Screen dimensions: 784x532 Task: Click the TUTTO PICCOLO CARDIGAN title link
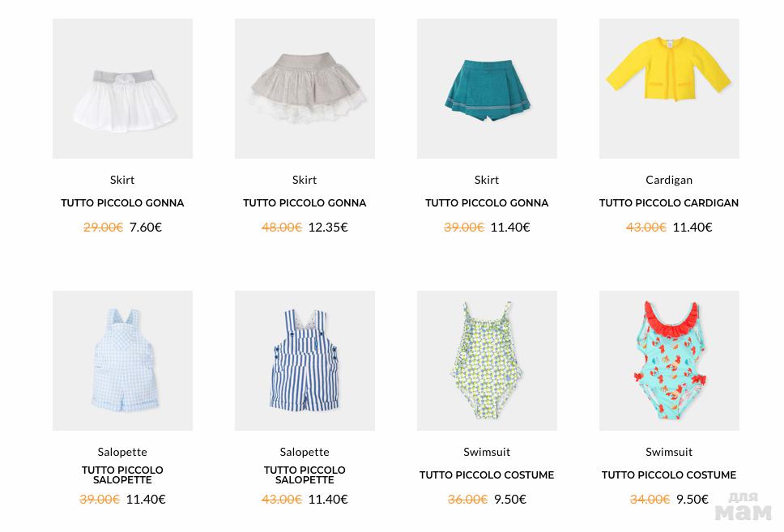click(669, 203)
